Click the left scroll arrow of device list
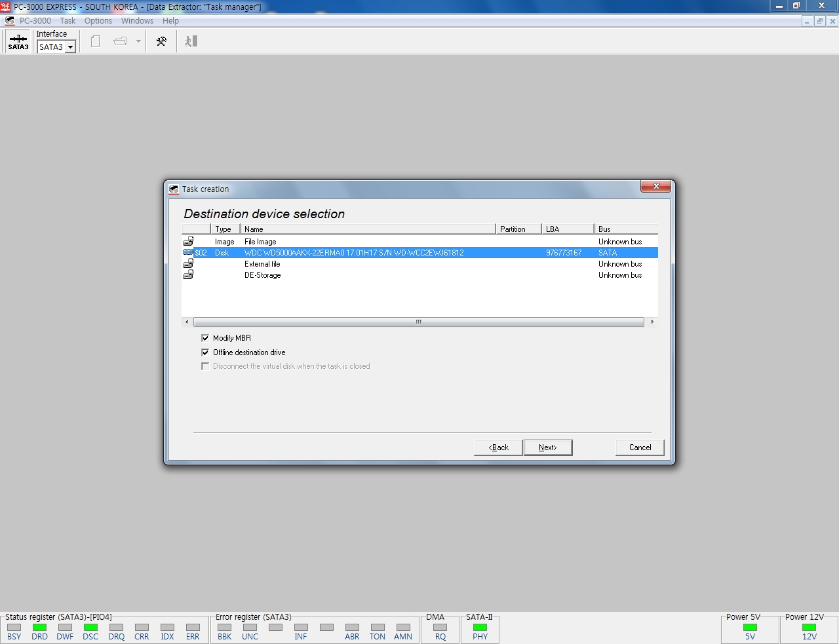839x644 pixels. 187,322
